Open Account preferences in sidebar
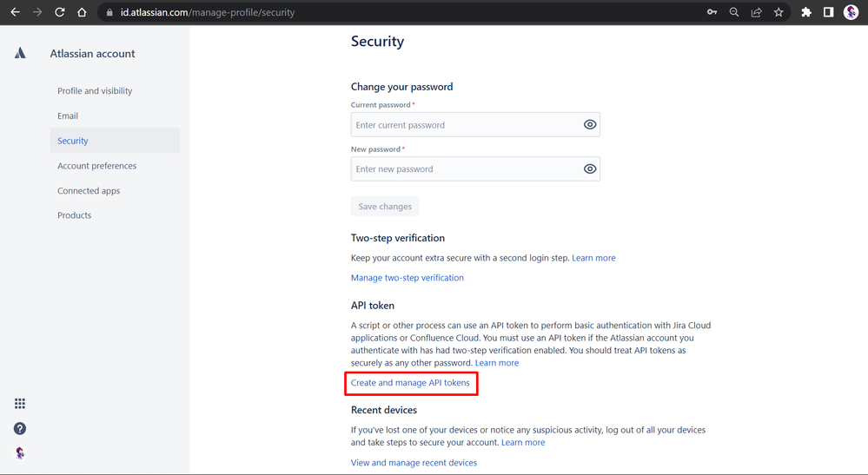Viewport: 868px width, 475px height. 96,166
